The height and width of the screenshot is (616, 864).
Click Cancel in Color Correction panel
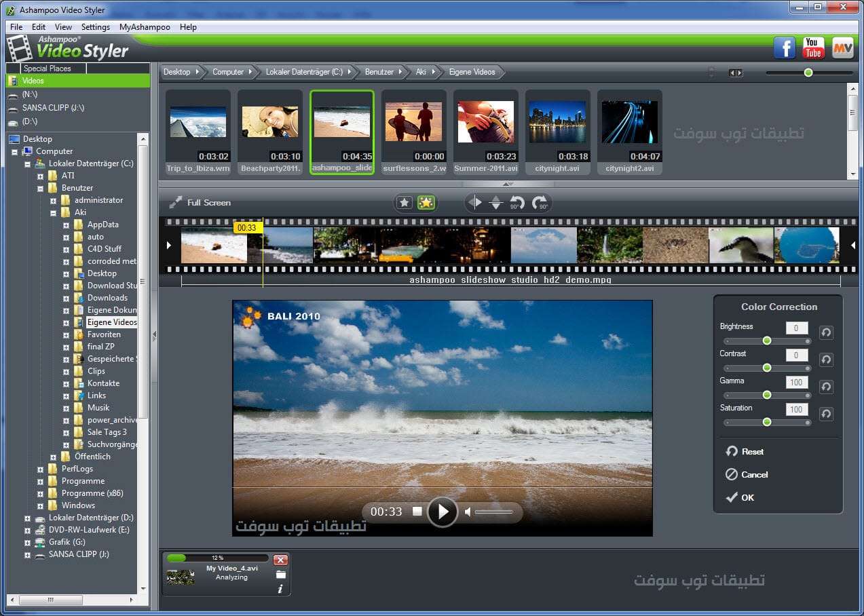[747, 474]
